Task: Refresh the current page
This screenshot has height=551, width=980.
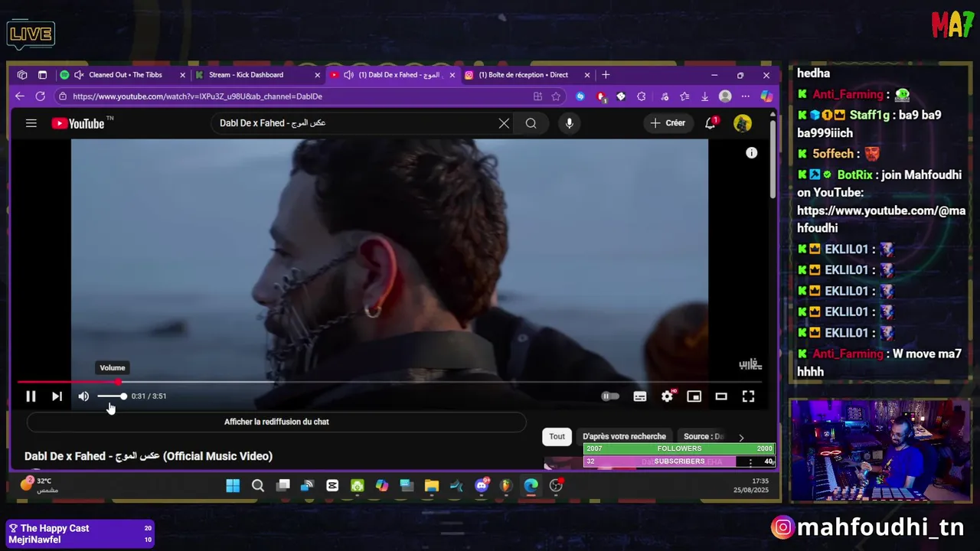Action: (x=41, y=96)
